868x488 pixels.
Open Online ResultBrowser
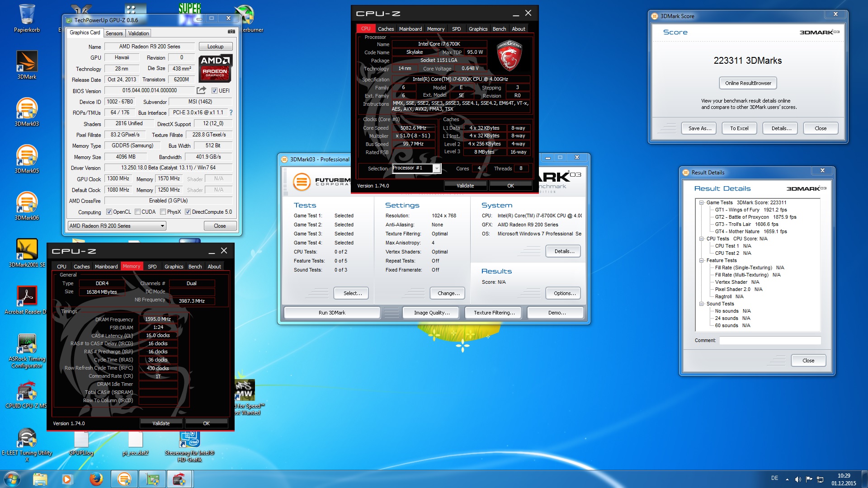click(x=748, y=83)
